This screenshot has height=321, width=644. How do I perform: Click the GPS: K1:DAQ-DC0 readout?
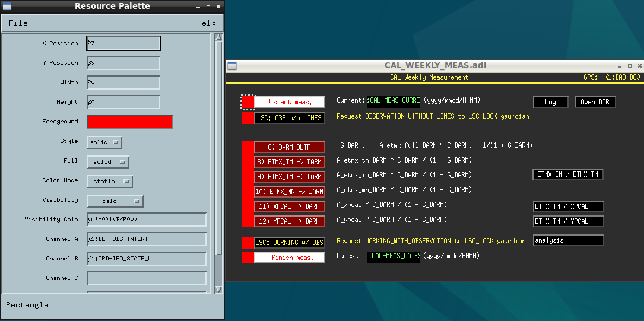pos(613,77)
